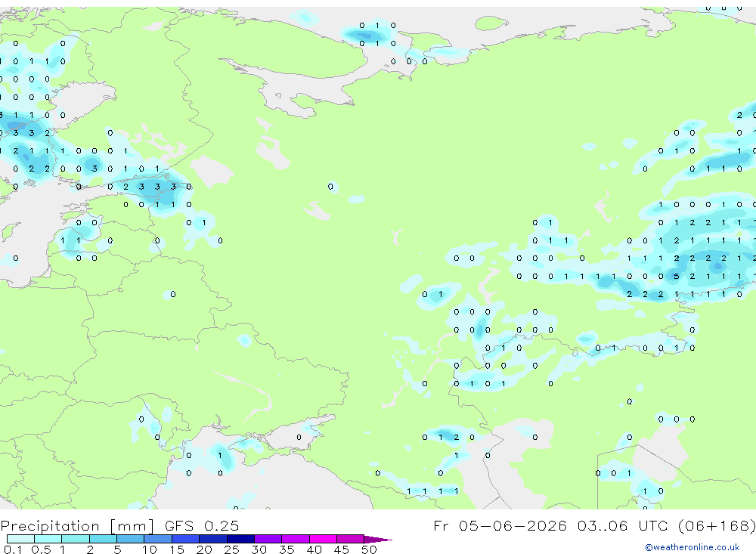Image resolution: width=756 pixels, height=554 pixels.
Task: Click the '45' legend scale label
Action: pyautogui.click(x=342, y=549)
